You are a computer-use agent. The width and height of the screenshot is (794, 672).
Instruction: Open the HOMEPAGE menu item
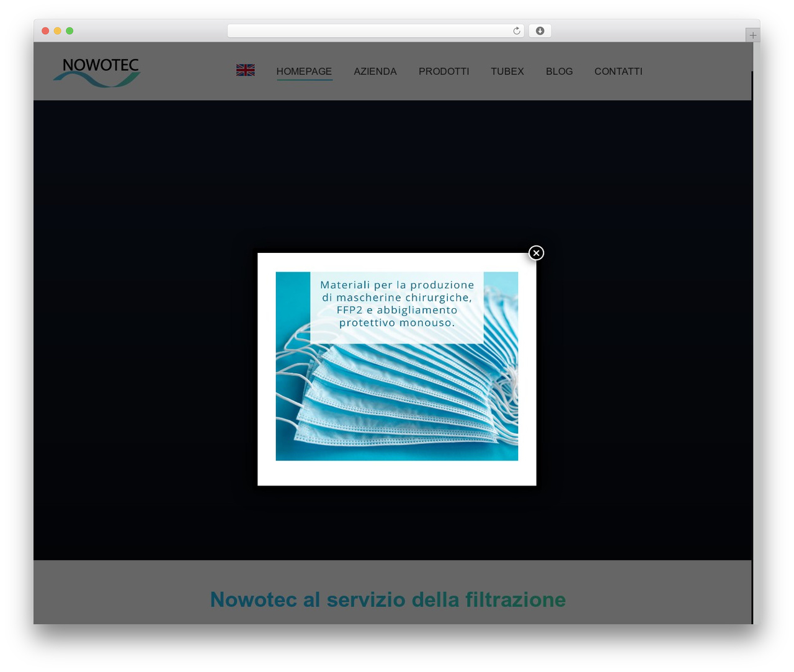coord(304,71)
